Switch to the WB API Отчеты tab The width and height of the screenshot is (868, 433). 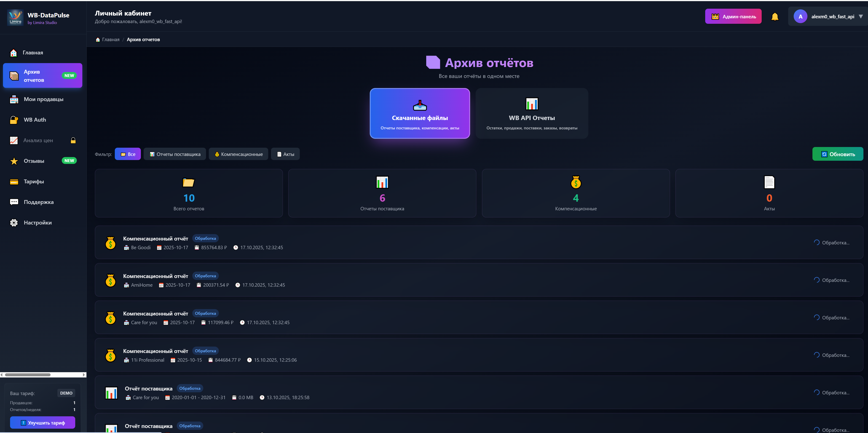tap(531, 113)
